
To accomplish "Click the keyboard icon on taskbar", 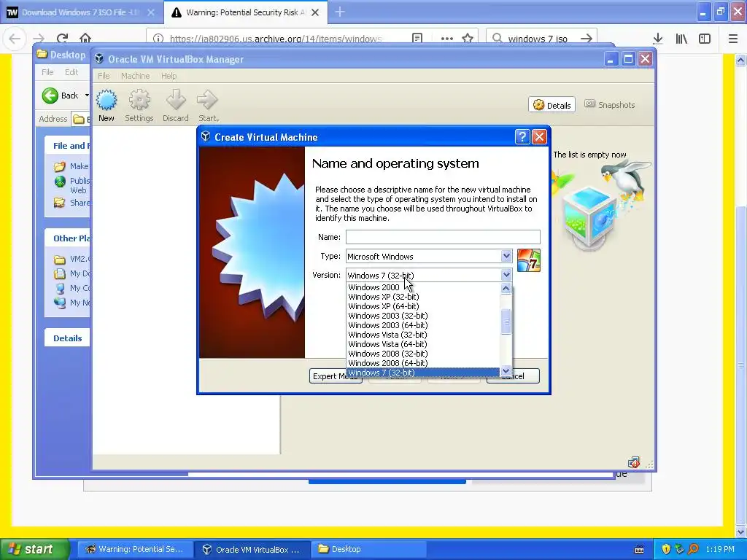I will pyautogui.click(x=639, y=550).
